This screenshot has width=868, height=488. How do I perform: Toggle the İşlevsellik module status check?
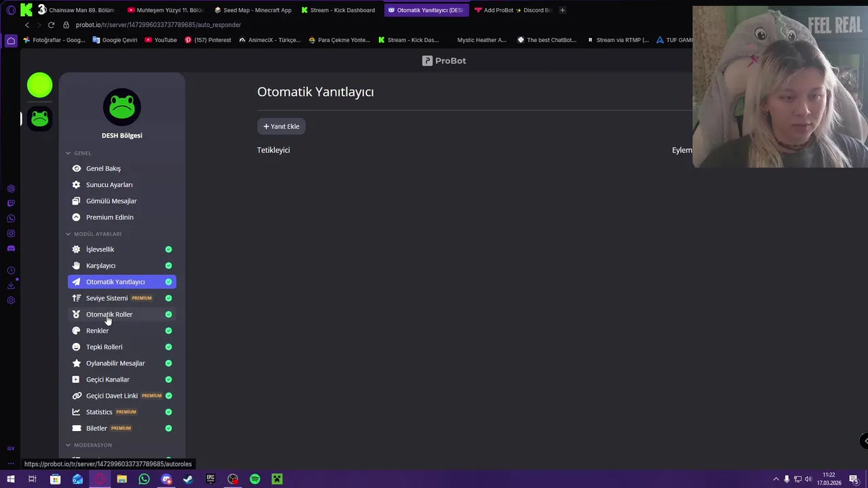tap(168, 249)
